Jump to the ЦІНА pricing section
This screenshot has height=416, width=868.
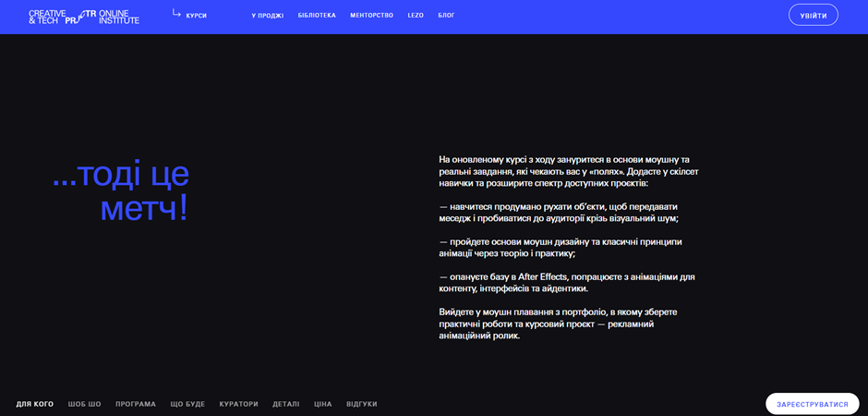pyautogui.click(x=322, y=404)
